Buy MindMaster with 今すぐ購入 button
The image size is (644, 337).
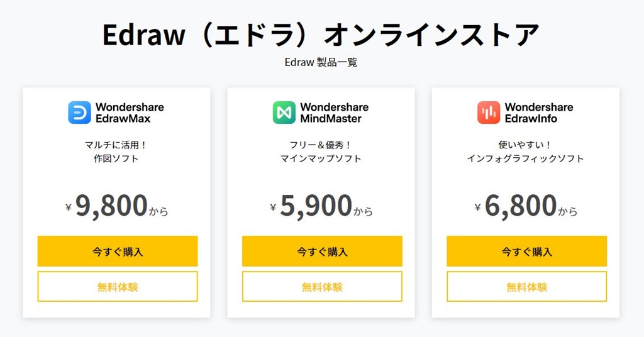click(x=322, y=251)
